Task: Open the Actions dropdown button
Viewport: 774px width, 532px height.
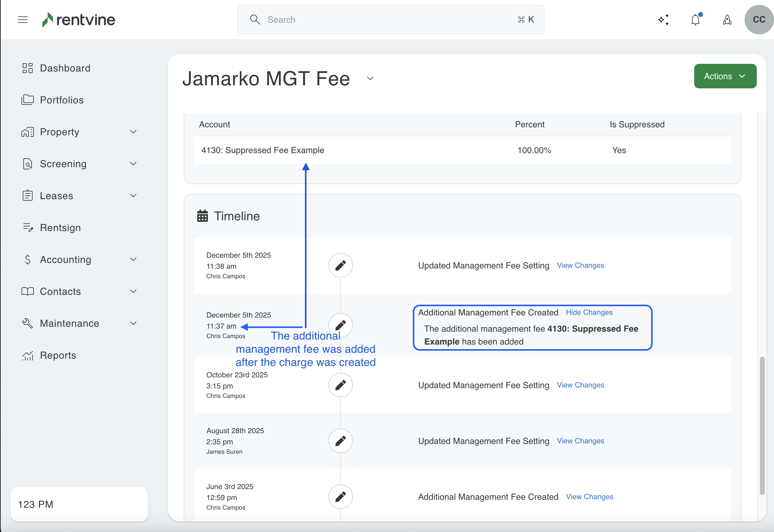Action: [x=725, y=76]
